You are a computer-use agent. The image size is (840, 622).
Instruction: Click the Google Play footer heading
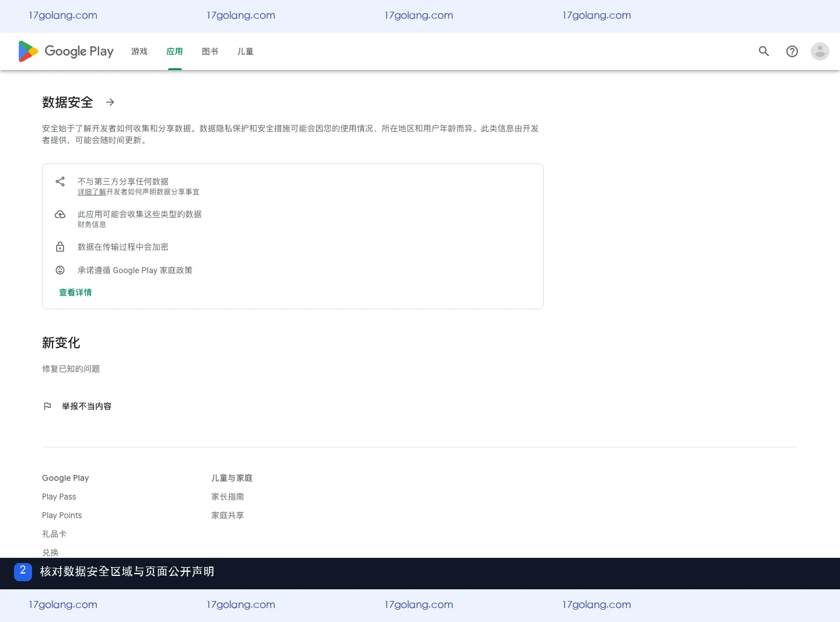coord(65,478)
